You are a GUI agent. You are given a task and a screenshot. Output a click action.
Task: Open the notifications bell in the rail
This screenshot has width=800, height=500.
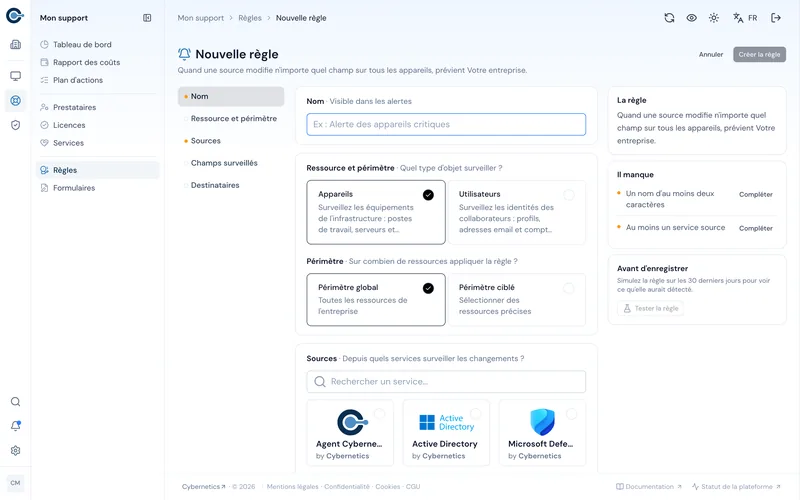15,426
